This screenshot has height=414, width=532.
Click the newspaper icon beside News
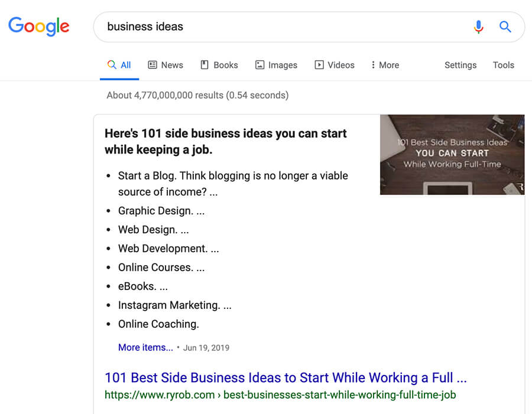coord(153,65)
